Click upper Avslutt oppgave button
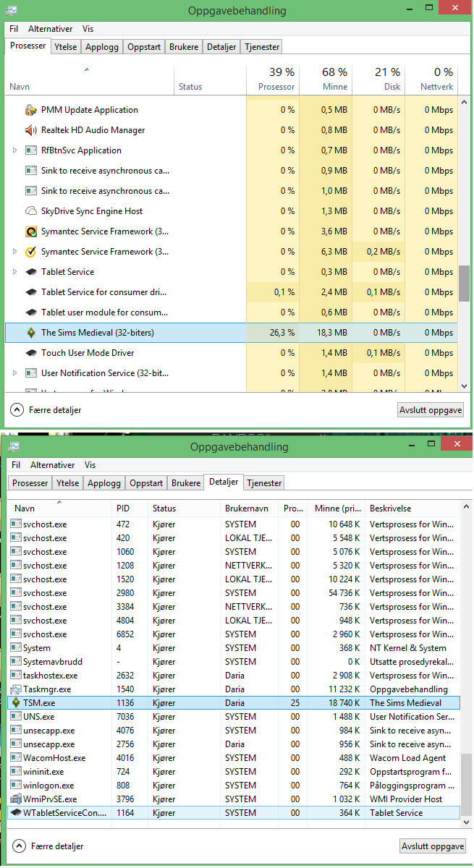The image size is (474, 868). click(x=431, y=410)
